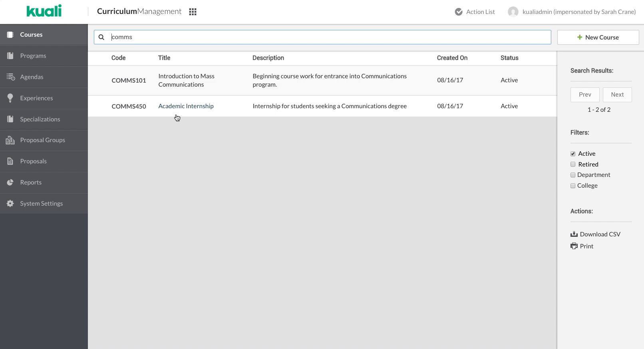644x349 pixels.
Task: Go to Proposal Groups section
Action: tap(42, 140)
